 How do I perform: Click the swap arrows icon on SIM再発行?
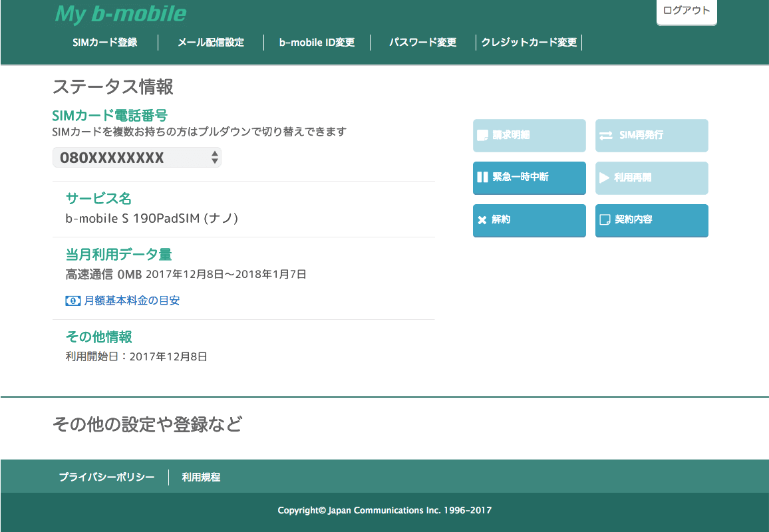tap(606, 136)
